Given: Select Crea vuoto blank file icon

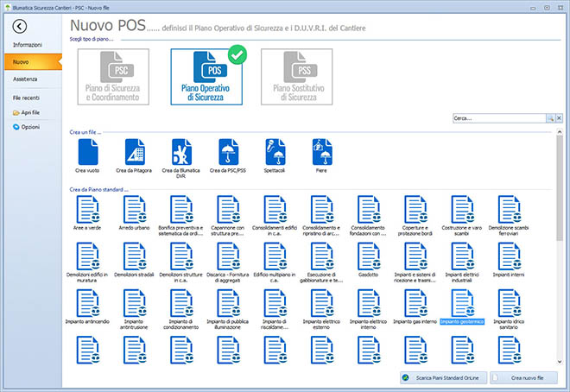Looking at the screenshot, I should [88, 152].
